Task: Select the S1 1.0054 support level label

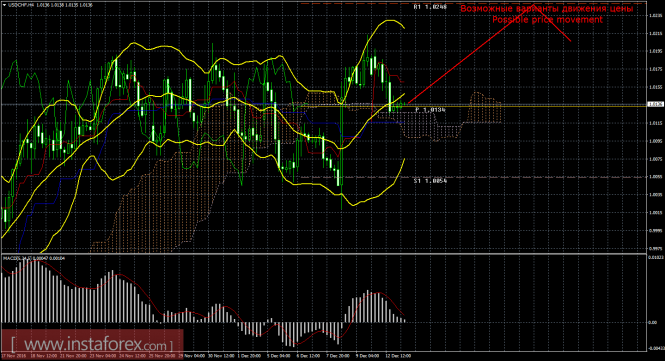Action: pyautogui.click(x=430, y=180)
